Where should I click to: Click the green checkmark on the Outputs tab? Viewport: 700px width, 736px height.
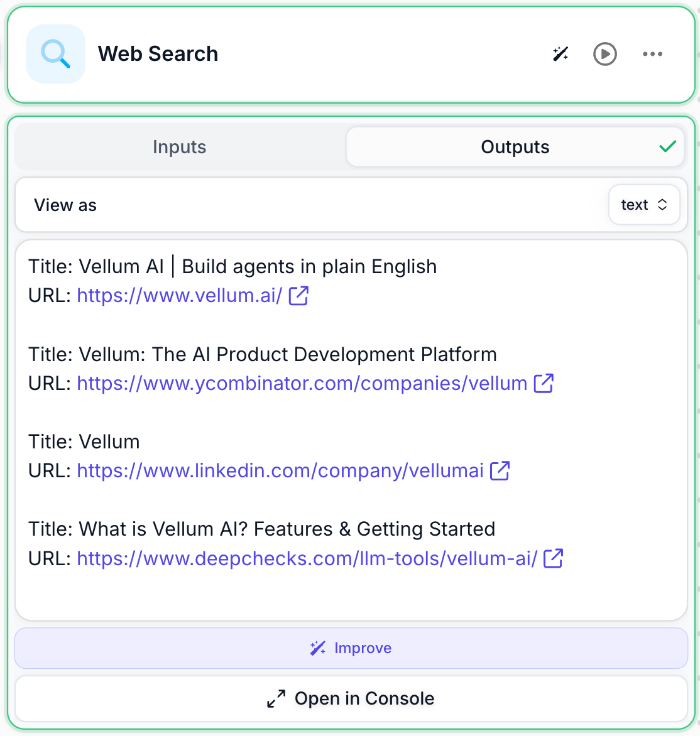pyautogui.click(x=667, y=146)
